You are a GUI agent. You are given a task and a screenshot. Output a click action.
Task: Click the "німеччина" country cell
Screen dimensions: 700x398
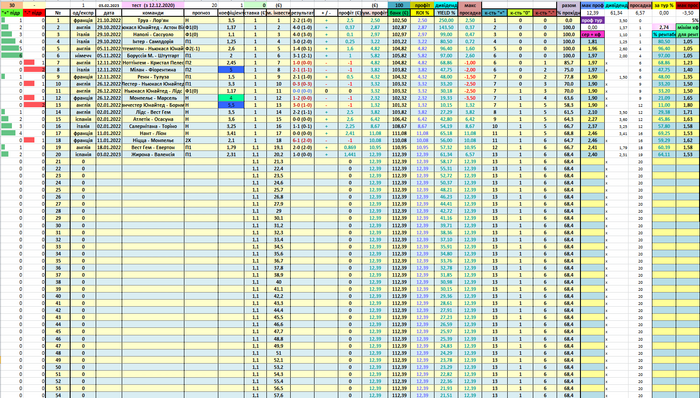[83, 56]
